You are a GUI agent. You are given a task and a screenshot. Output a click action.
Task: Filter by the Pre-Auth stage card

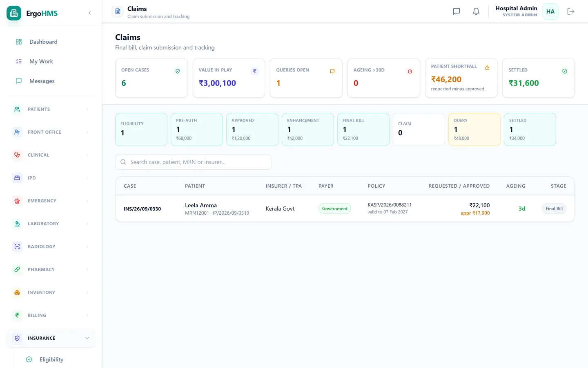(197, 129)
